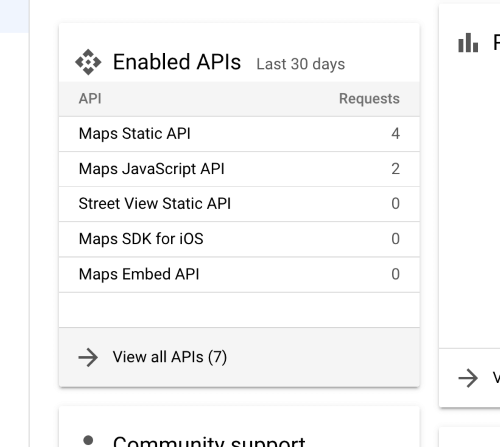Image resolution: width=500 pixels, height=447 pixels.
Task: Click the bar chart icon on right card
Action: [468, 43]
